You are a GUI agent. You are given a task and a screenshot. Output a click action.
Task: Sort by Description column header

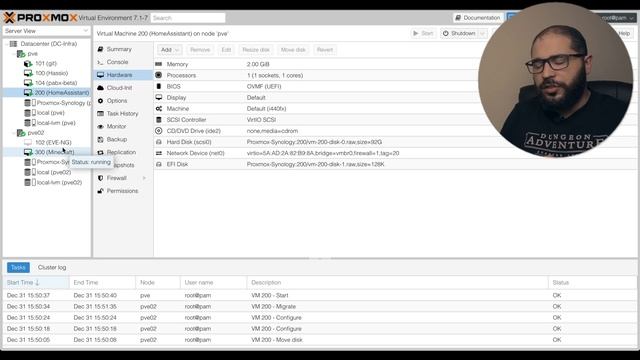point(398,282)
